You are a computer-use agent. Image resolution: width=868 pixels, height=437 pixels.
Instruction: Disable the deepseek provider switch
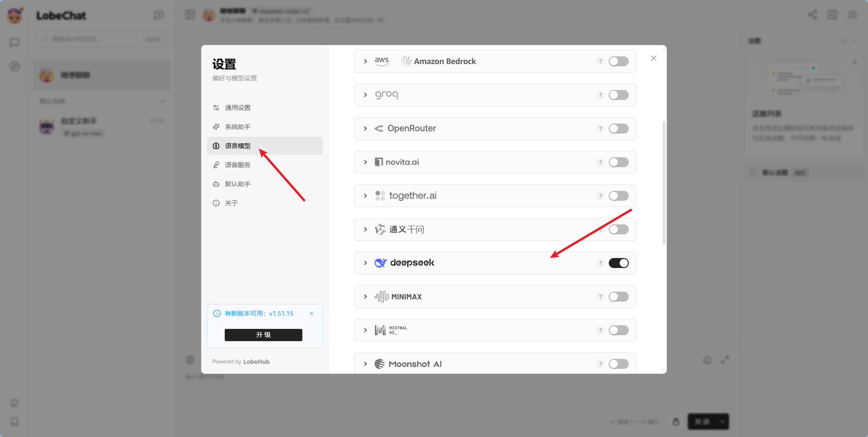pyautogui.click(x=618, y=263)
